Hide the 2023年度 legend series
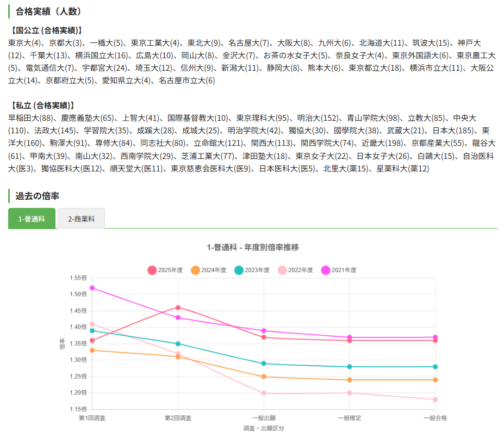The image size is (504, 443). click(x=252, y=270)
